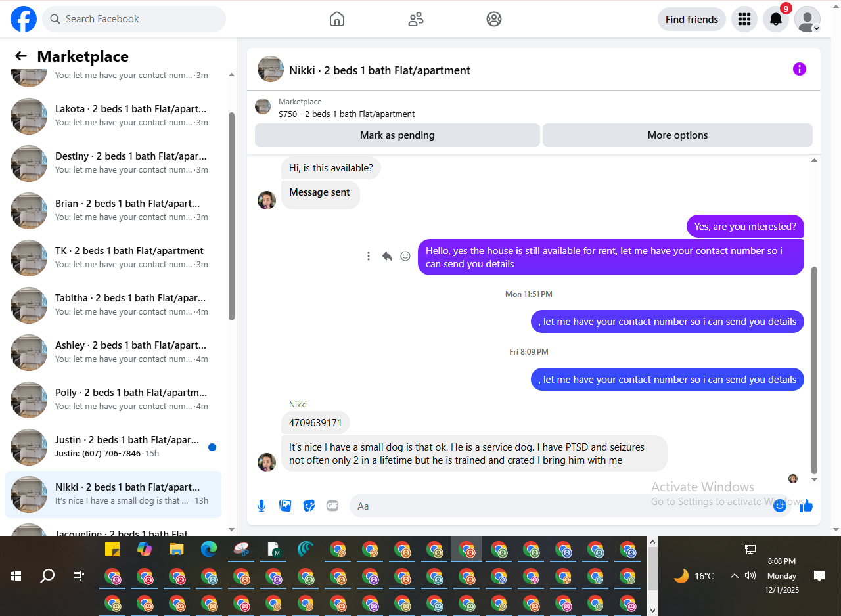This screenshot has height=616, width=841.
Task: Show hidden system tray icons
Action: click(x=735, y=576)
